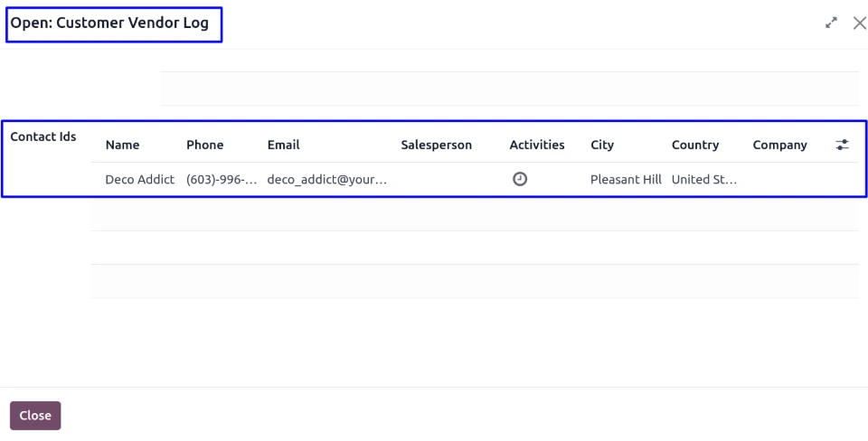The image size is (868, 441).
Task: Sort the list by Name column
Action: point(122,145)
